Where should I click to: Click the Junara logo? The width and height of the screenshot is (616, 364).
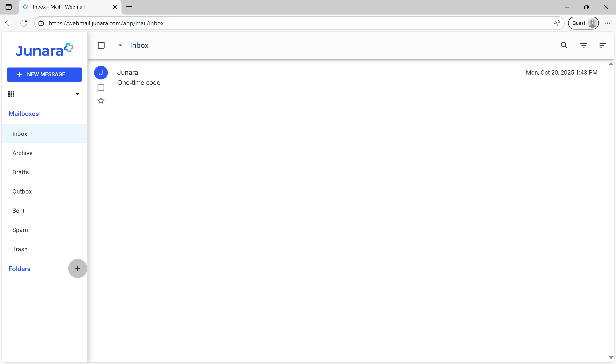(x=44, y=50)
